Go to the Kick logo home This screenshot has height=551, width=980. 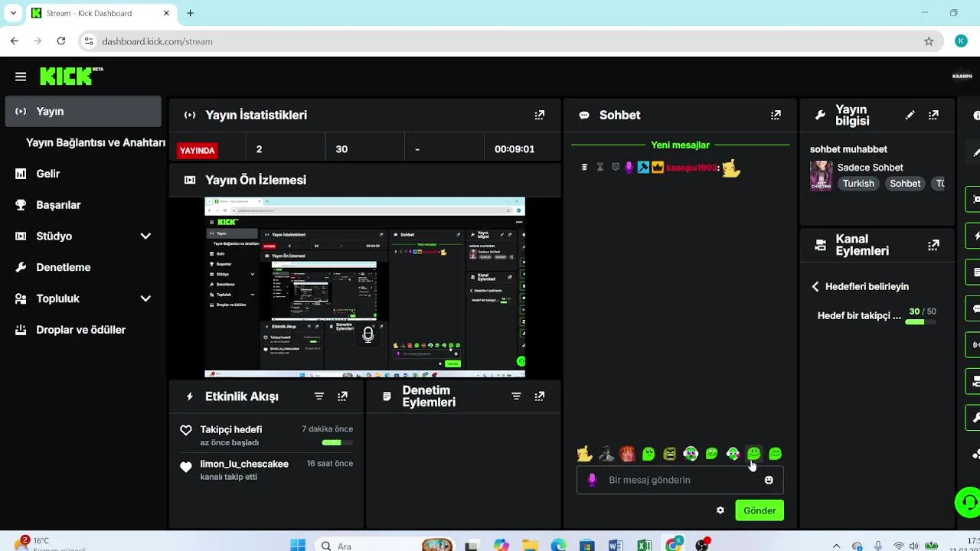[x=70, y=76]
